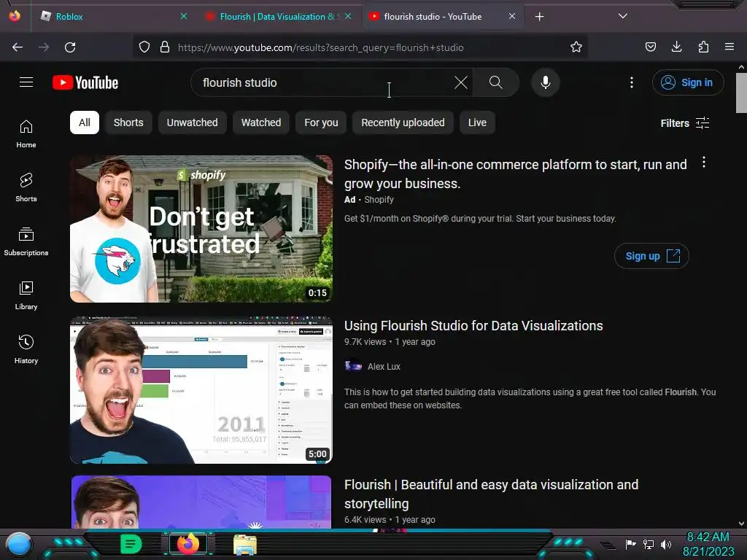Screen dimensions: 747x560
Task: Click the page vertical scrollbar thumb
Action: pos(741,93)
